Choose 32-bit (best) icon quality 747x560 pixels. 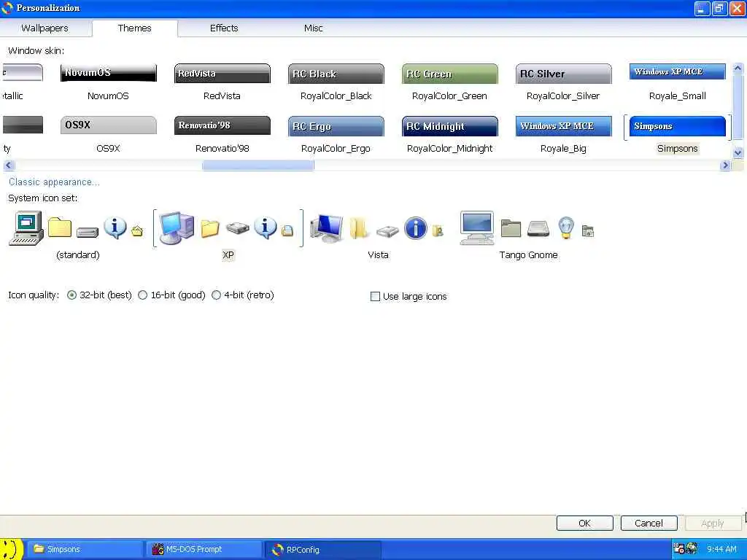[72, 295]
